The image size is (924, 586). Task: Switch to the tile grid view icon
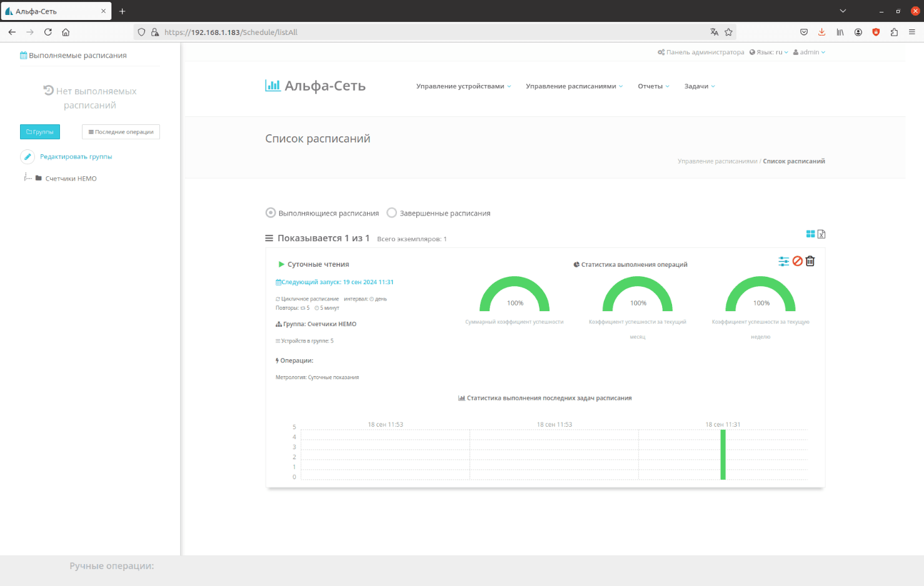tap(810, 234)
